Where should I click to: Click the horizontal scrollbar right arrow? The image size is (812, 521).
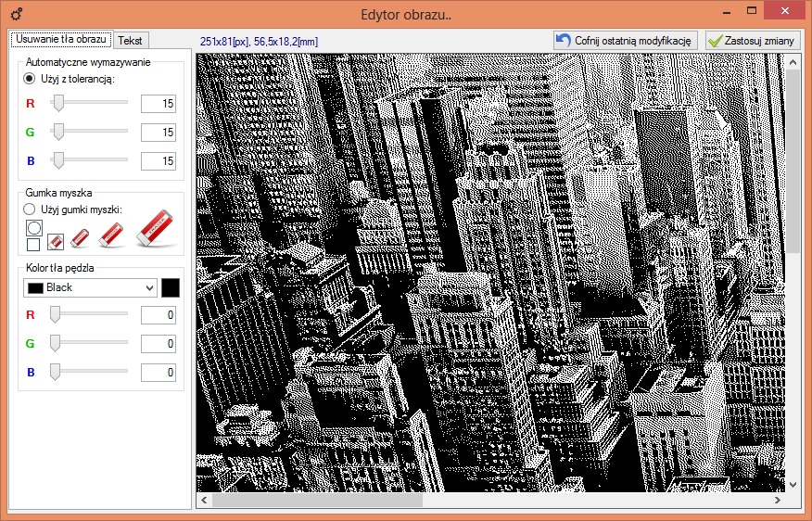tap(778, 500)
